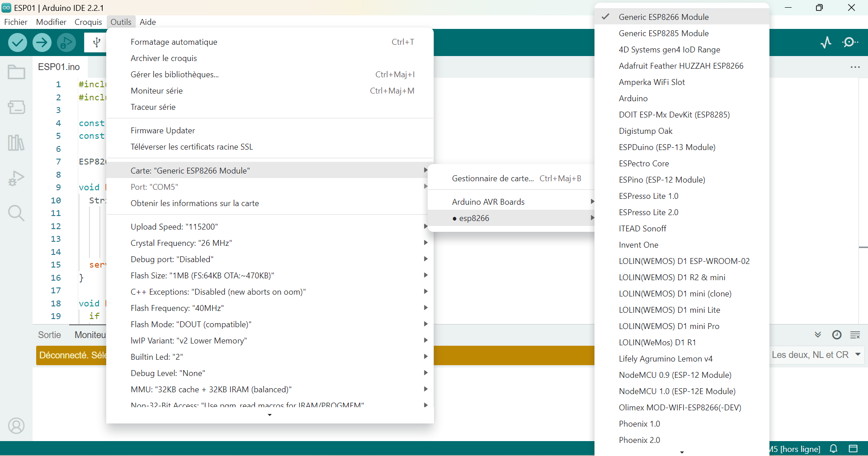Screen dimensions: 868x456
Task: Open the Search sidebar icon
Action: (x=16, y=213)
